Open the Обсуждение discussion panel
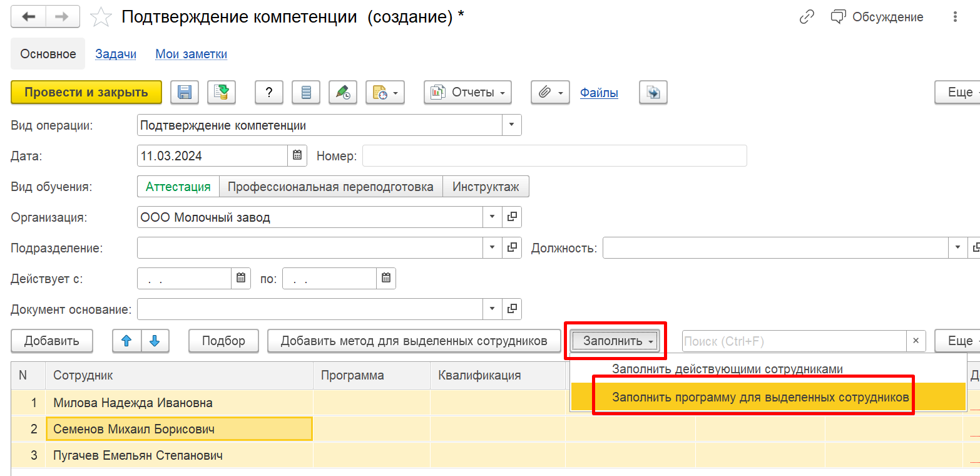 [x=877, y=17]
